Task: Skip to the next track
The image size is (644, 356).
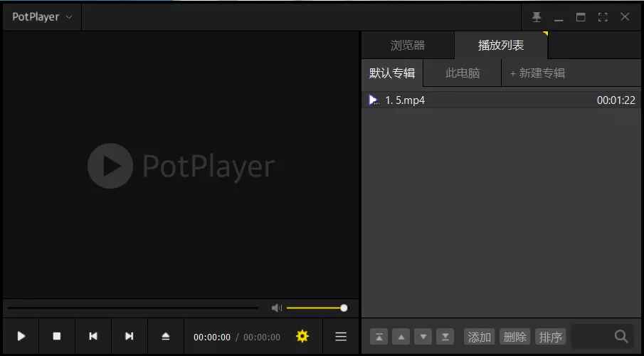Action: coord(129,336)
